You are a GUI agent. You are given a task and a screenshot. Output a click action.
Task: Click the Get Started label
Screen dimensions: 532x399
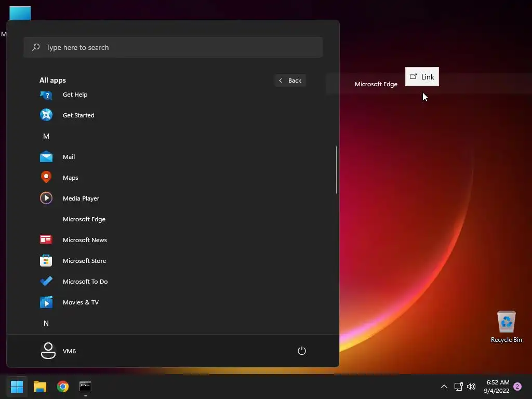(x=78, y=115)
